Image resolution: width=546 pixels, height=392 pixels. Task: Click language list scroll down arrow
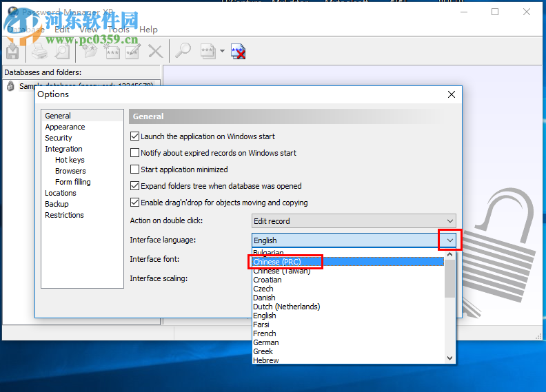450,358
